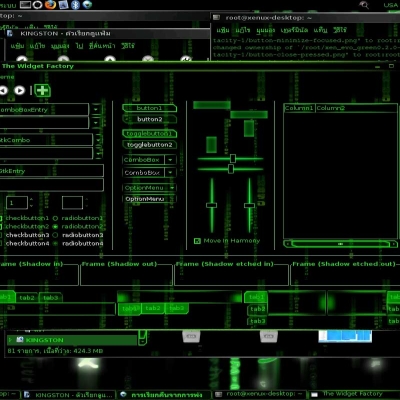Viewport: 400px width, 400px height.
Task: Click the forward arrow in Widget Factory toolbar
Action: (19, 90)
